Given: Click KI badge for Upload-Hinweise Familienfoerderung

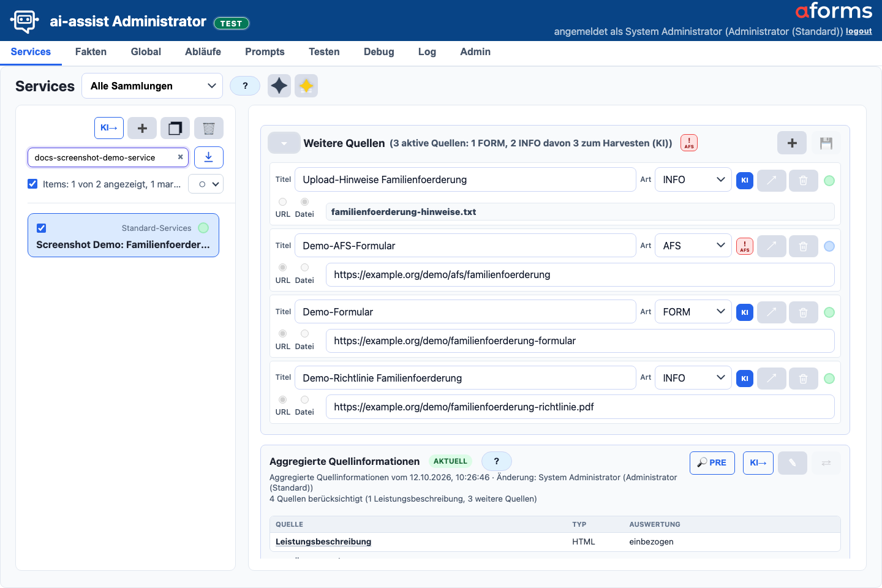Looking at the screenshot, I should pos(745,180).
